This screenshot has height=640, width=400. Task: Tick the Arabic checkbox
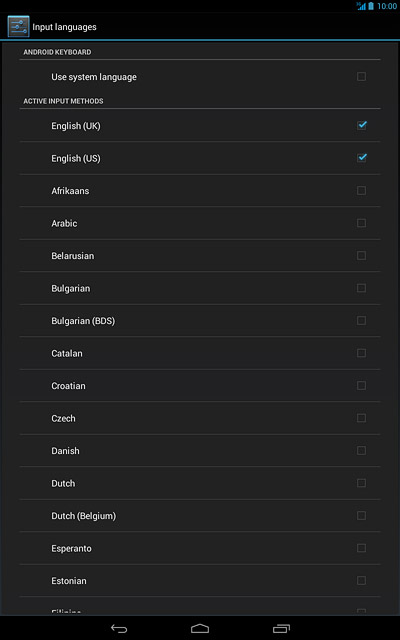361,223
